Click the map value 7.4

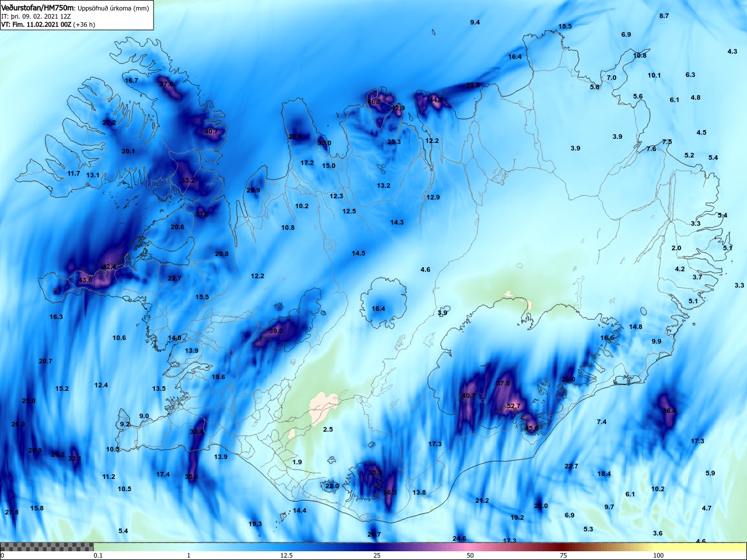602,422
